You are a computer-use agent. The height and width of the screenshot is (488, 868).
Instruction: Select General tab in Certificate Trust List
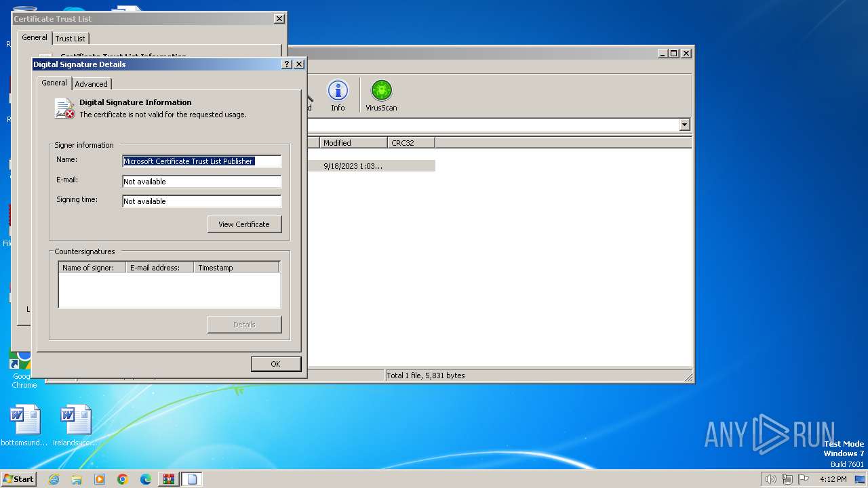pyautogui.click(x=35, y=37)
